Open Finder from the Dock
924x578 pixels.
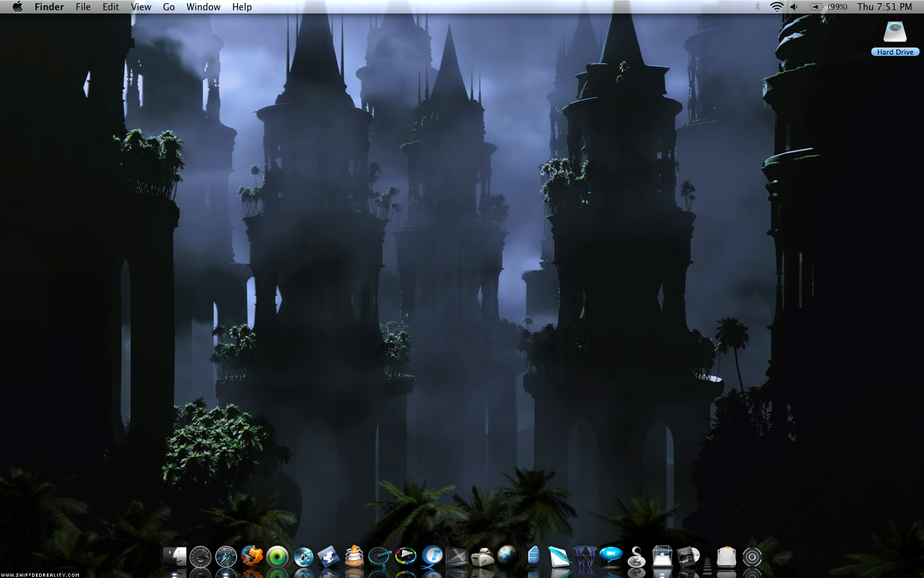click(x=175, y=556)
